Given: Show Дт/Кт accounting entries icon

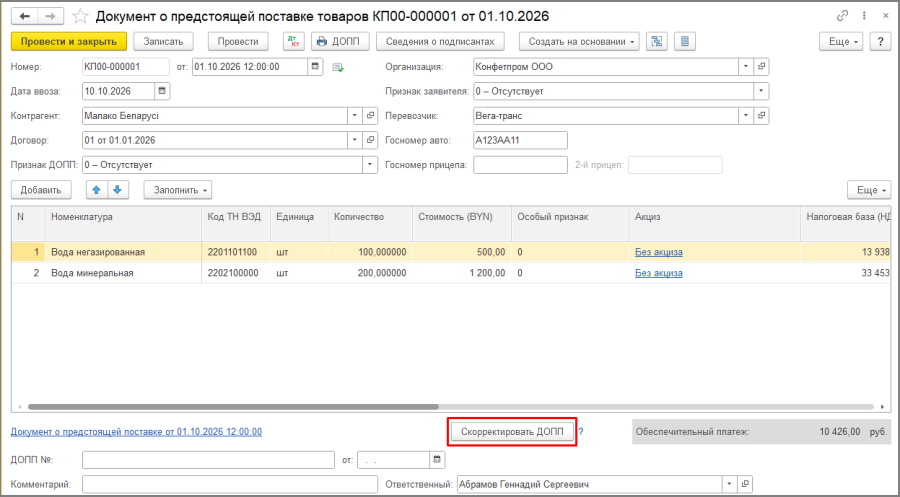Looking at the screenshot, I should point(294,41).
